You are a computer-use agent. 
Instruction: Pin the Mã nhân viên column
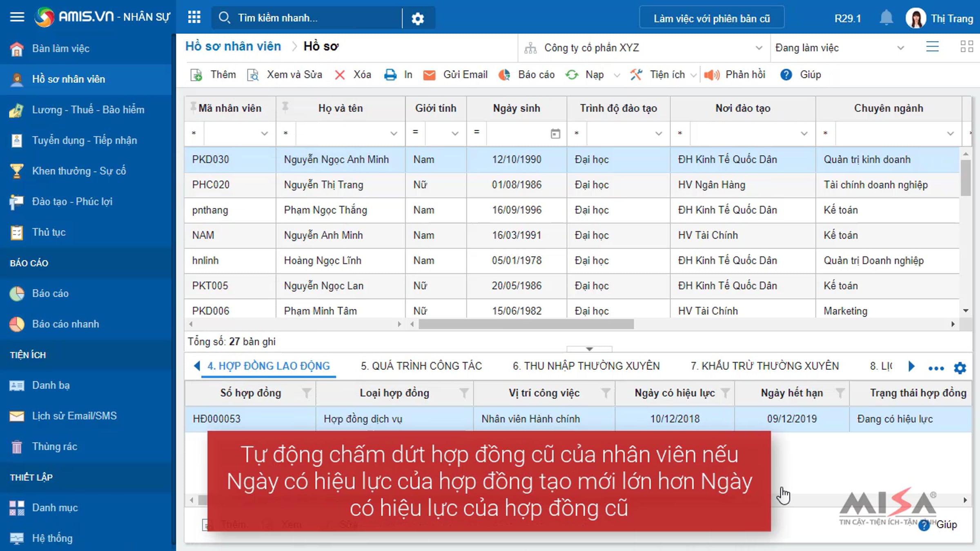point(193,107)
